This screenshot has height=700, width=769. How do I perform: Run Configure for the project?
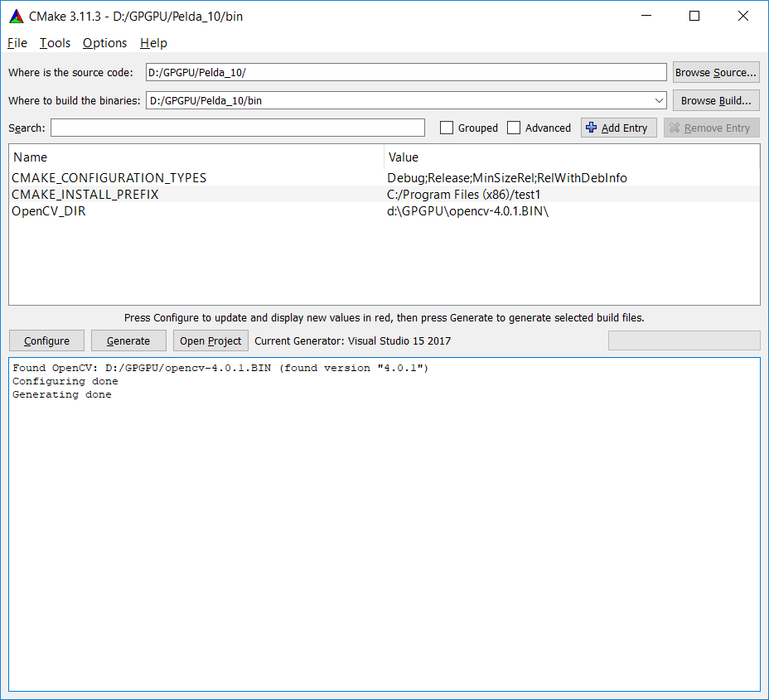(x=46, y=340)
